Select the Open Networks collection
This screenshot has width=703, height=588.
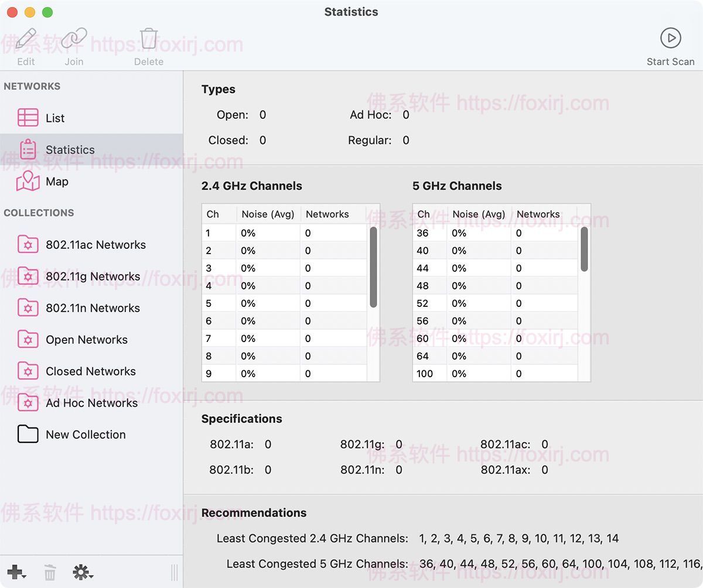coord(87,340)
